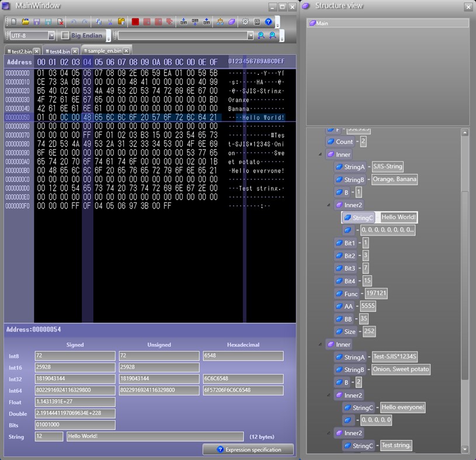
Task: Save the current file
Action: click(x=37, y=22)
